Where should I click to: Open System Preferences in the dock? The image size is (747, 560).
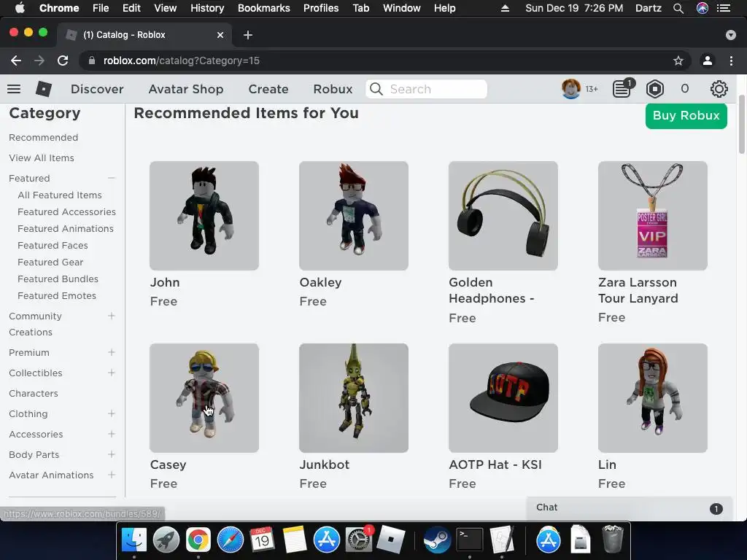359,540
